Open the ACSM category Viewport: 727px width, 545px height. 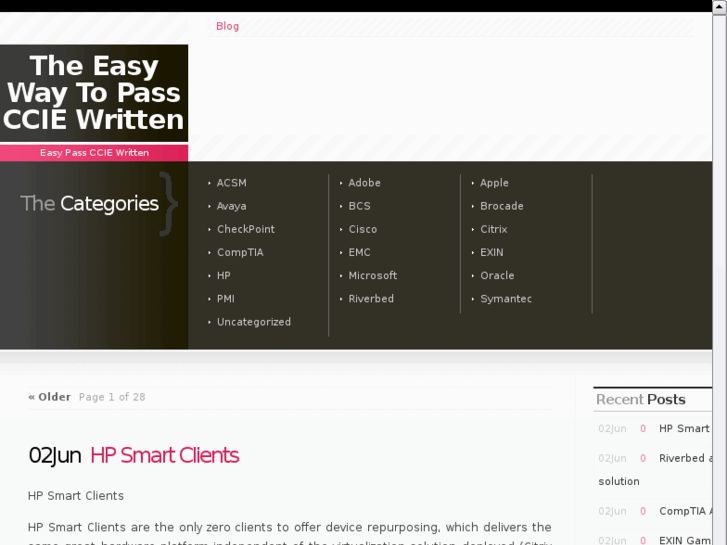[x=231, y=183]
